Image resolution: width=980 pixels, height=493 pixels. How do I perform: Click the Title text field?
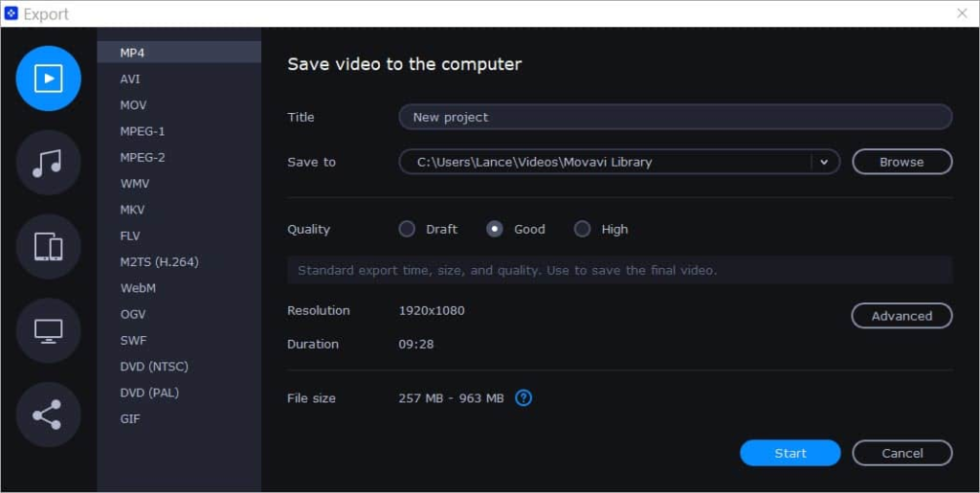[675, 117]
